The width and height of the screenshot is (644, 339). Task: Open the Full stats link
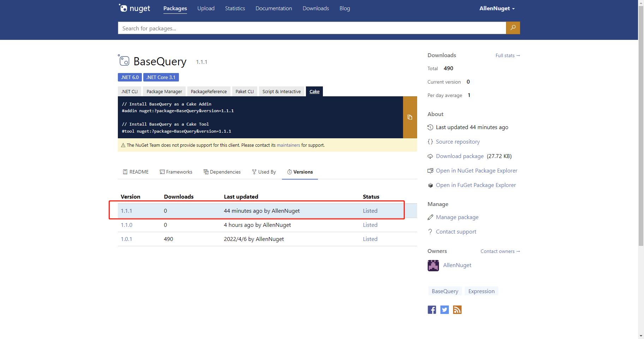[508, 55]
